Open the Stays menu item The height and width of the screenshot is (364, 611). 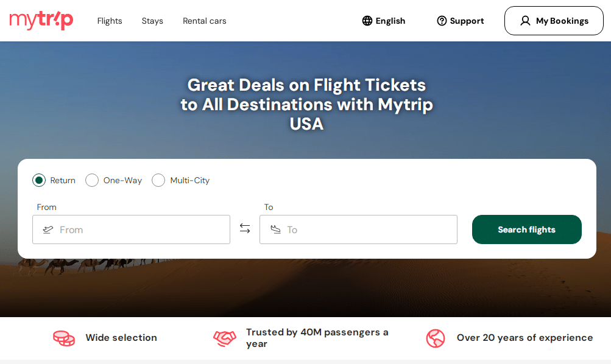tap(152, 21)
